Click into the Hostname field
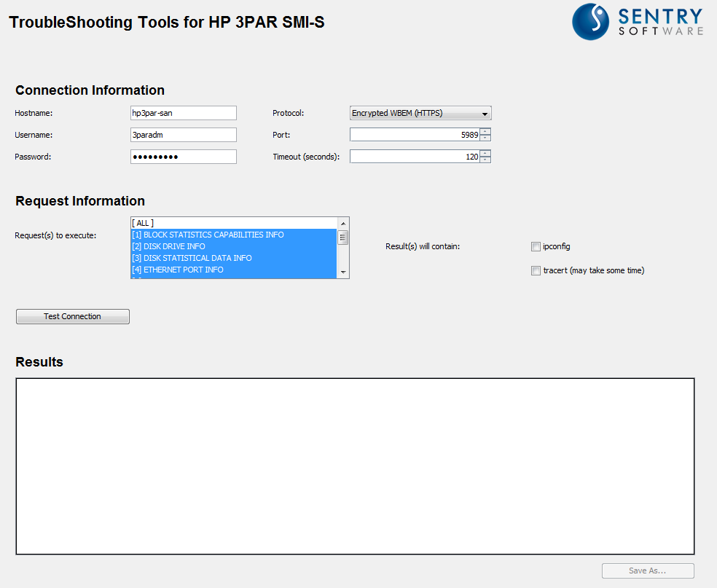 point(183,113)
